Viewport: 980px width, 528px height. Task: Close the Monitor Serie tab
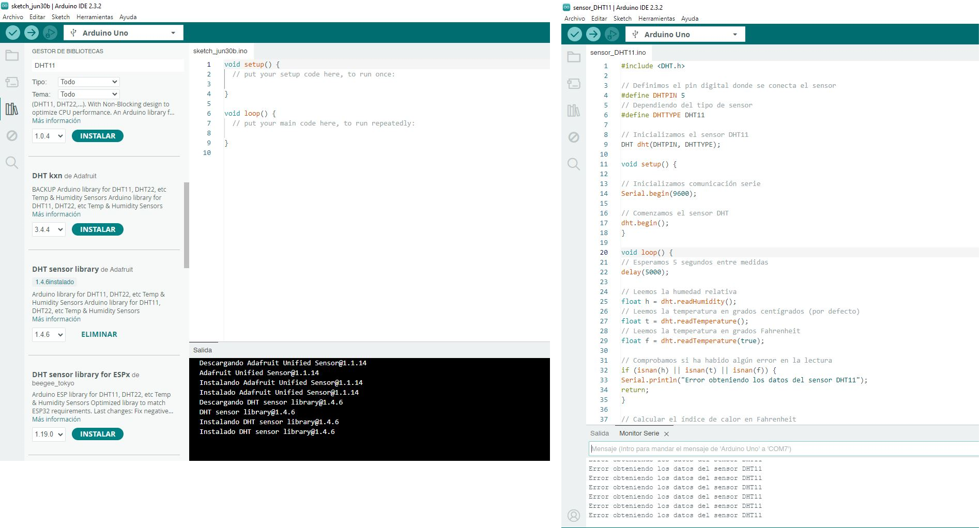point(666,434)
